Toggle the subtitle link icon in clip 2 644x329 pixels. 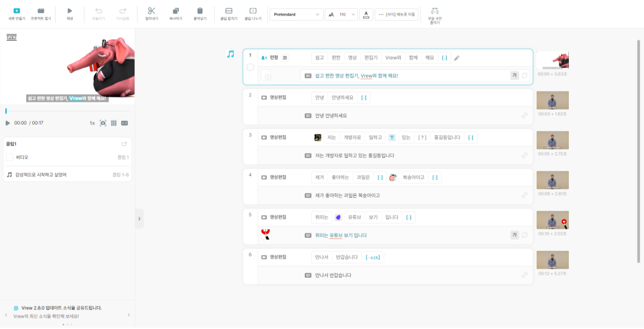pos(525,116)
